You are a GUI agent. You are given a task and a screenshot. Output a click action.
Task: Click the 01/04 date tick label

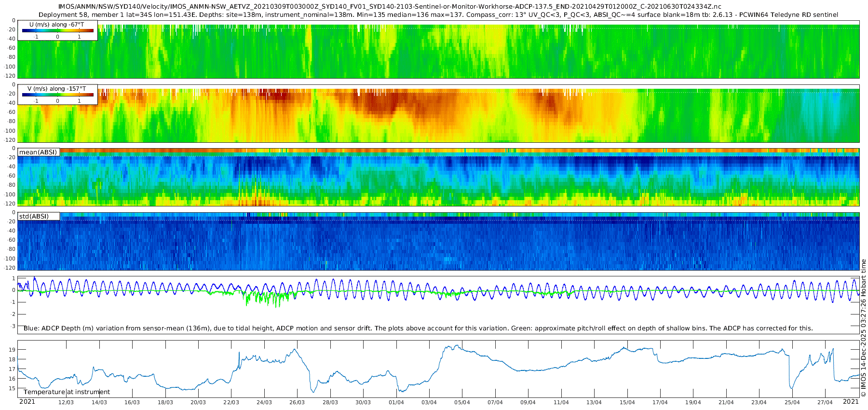pos(396,402)
